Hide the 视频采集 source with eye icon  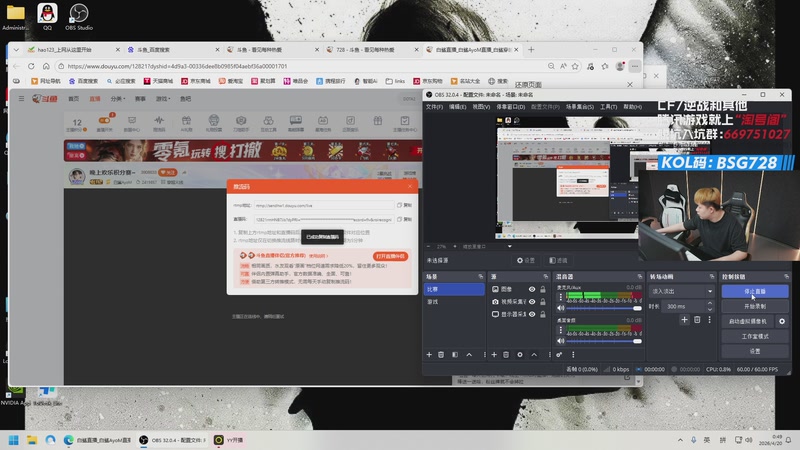pos(532,302)
